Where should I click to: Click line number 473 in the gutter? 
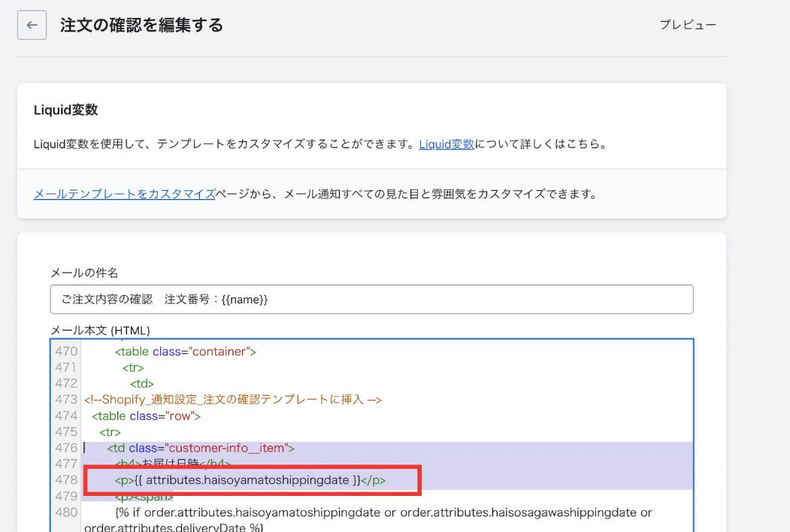click(66, 400)
